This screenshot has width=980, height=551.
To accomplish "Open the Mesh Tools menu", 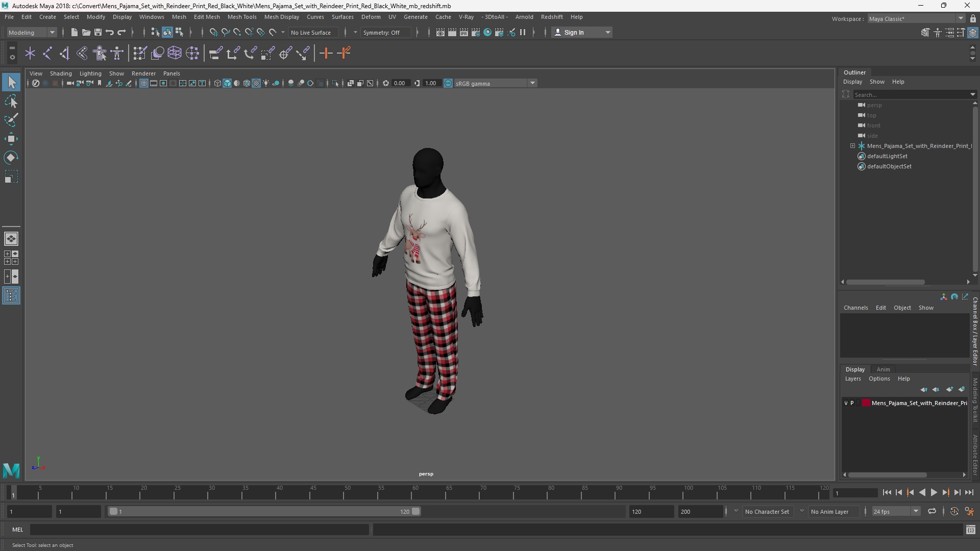I will (242, 17).
